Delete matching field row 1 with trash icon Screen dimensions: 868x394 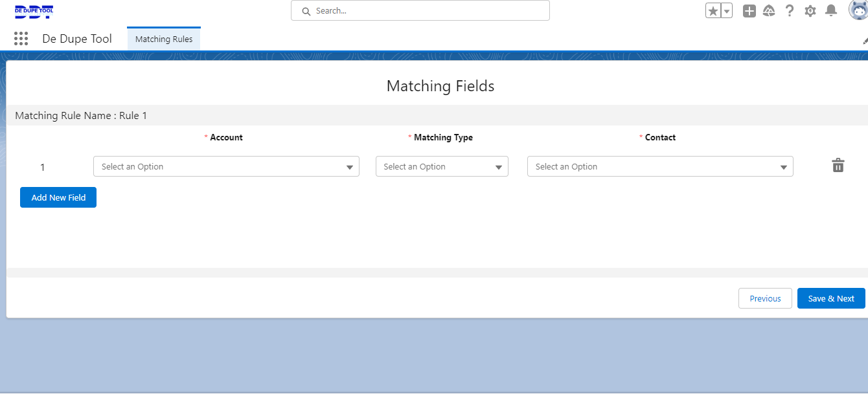point(838,166)
